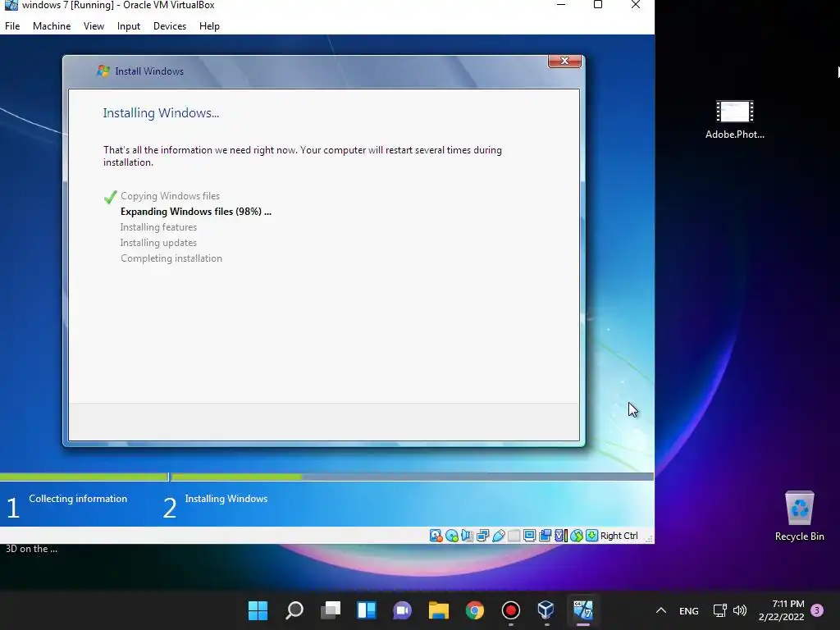The width and height of the screenshot is (840, 630).
Task: Click the Installing features step text
Action: [158, 227]
